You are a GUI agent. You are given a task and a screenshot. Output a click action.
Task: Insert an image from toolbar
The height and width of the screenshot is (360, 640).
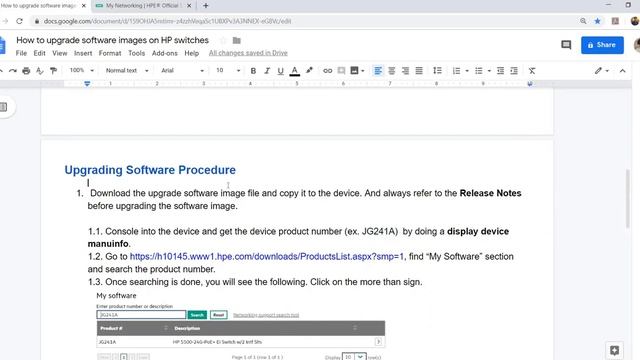coord(354,71)
